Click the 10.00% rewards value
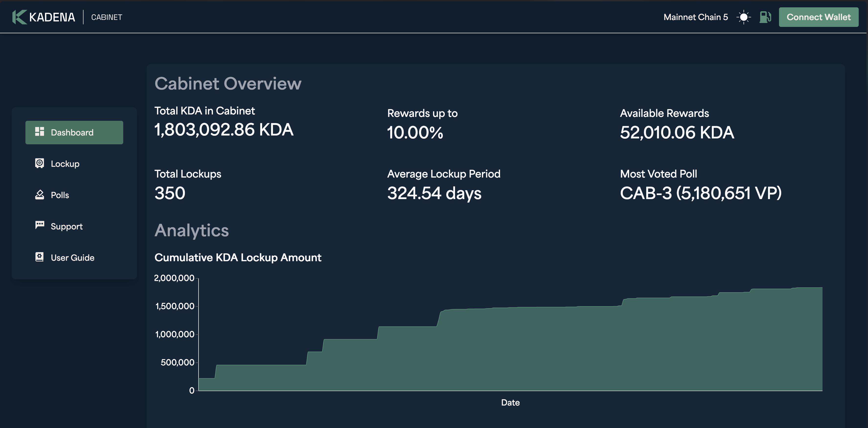 (x=415, y=133)
